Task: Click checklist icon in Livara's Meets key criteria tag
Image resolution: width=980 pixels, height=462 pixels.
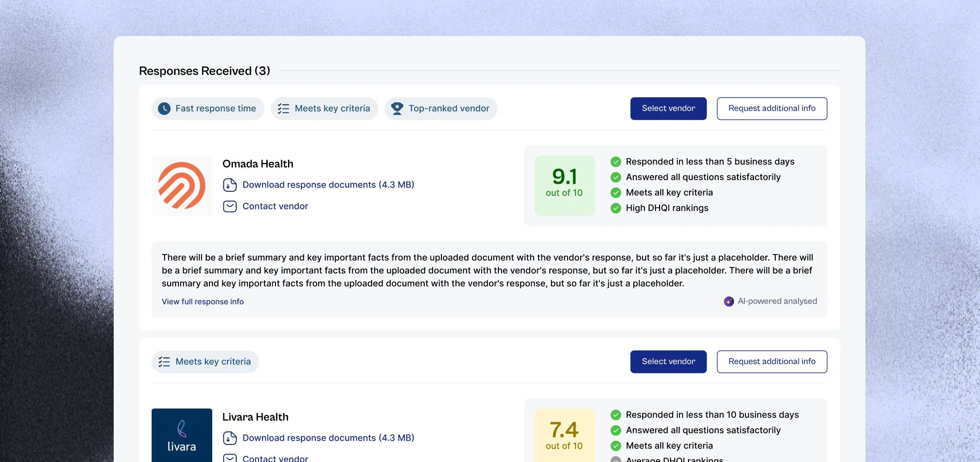Action: [164, 362]
